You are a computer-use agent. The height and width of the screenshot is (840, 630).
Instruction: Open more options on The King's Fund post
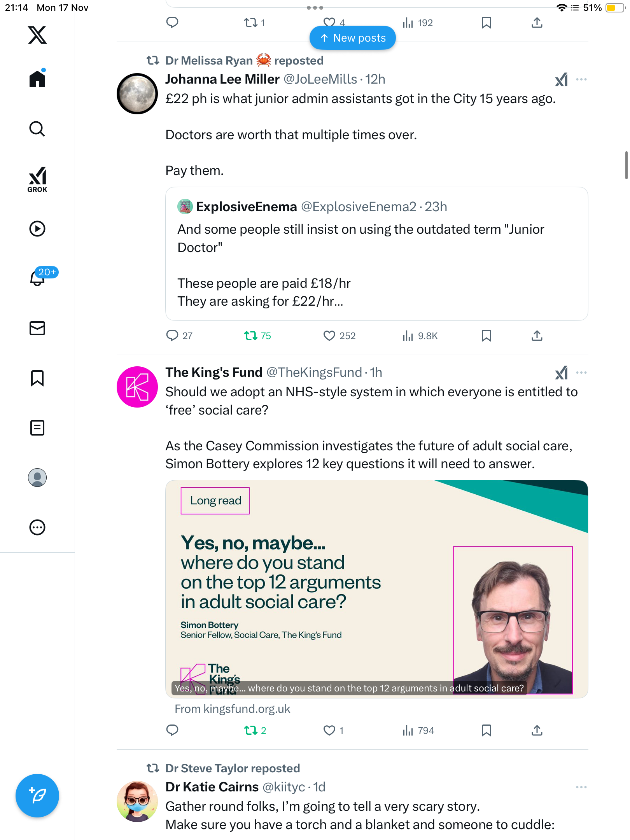[x=581, y=373]
